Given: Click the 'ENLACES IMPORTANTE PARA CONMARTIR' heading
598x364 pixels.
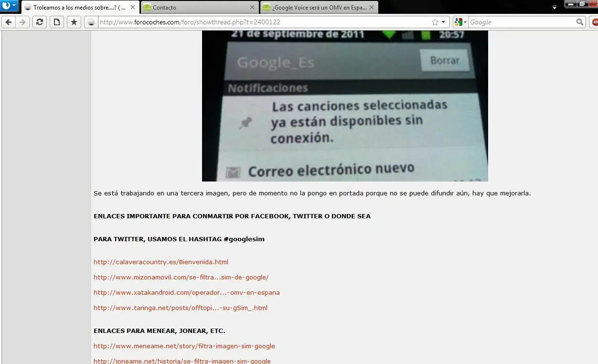Looking at the screenshot, I should pyautogui.click(x=232, y=216).
